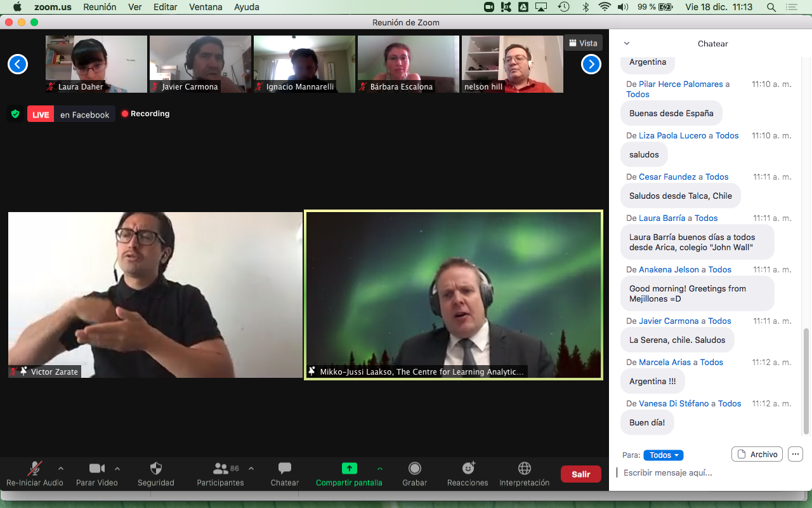Open the Ventana menu
Viewport: 812px width, 508px height.
tap(206, 7)
